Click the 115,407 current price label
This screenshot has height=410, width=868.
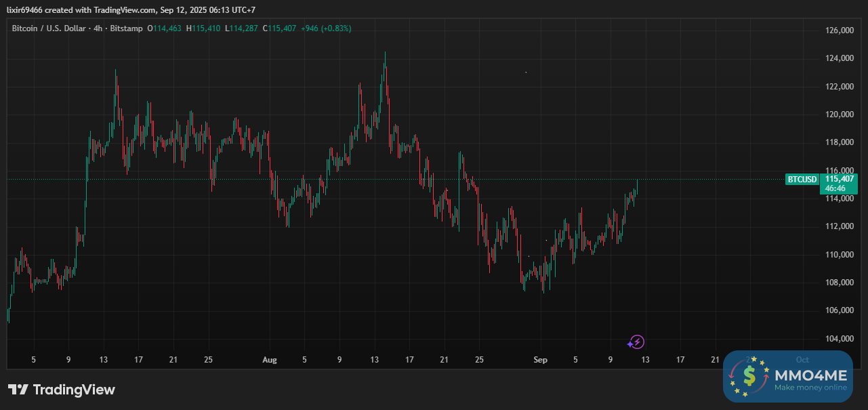[x=839, y=179]
